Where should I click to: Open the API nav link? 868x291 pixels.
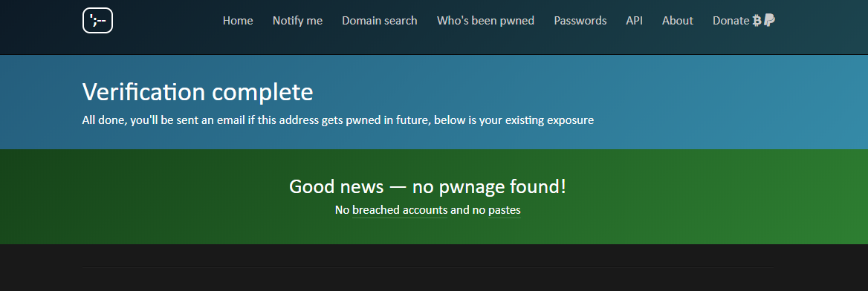635,21
